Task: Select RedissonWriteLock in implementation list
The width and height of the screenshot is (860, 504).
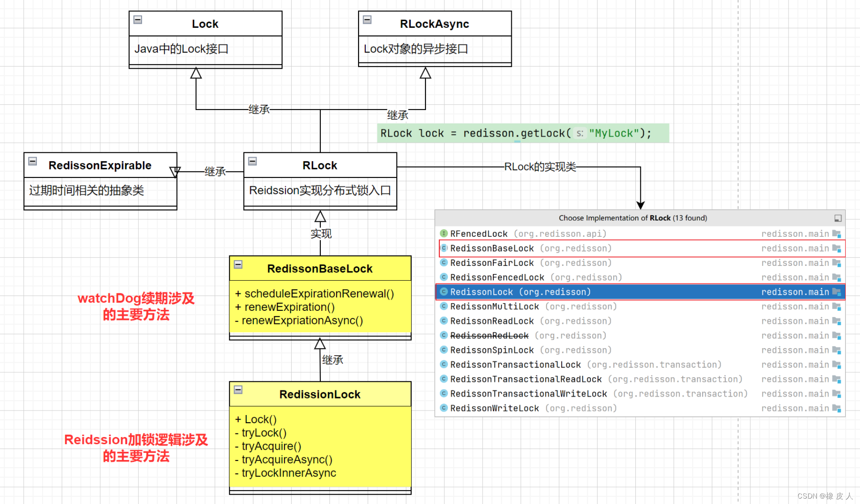Action: (x=640, y=408)
